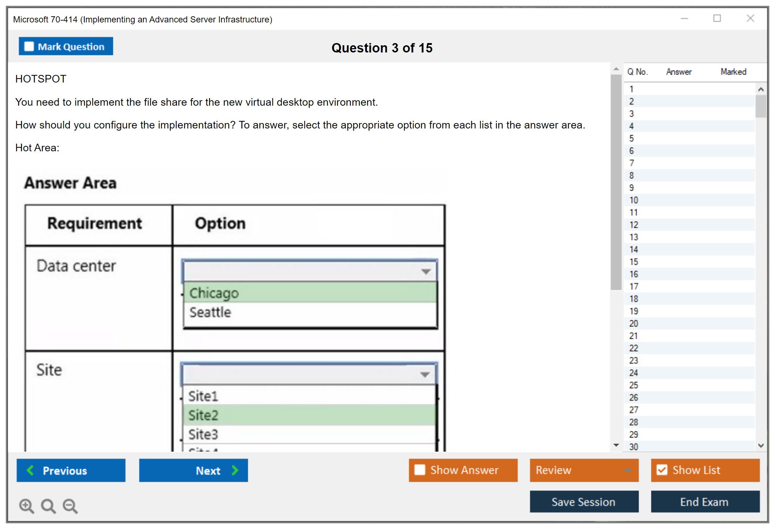Uncheck the Show List checkbox
The image size is (778, 532).
pos(662,470)
